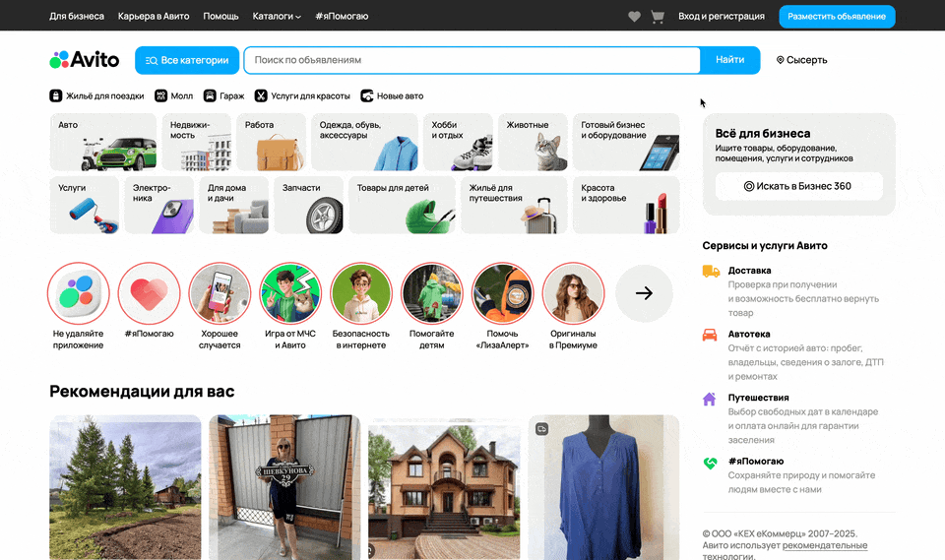Open Доставка service in sidebar
945x560 pixels.
749,271
